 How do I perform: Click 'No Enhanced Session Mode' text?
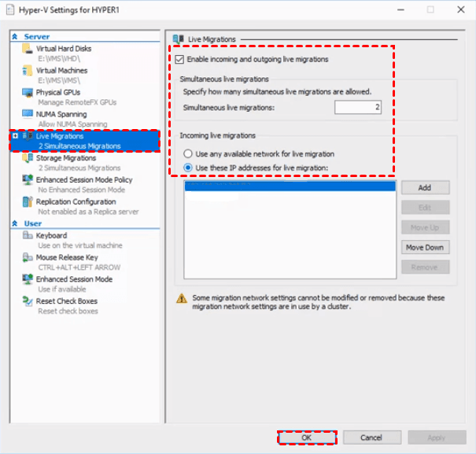click(81, 190)
